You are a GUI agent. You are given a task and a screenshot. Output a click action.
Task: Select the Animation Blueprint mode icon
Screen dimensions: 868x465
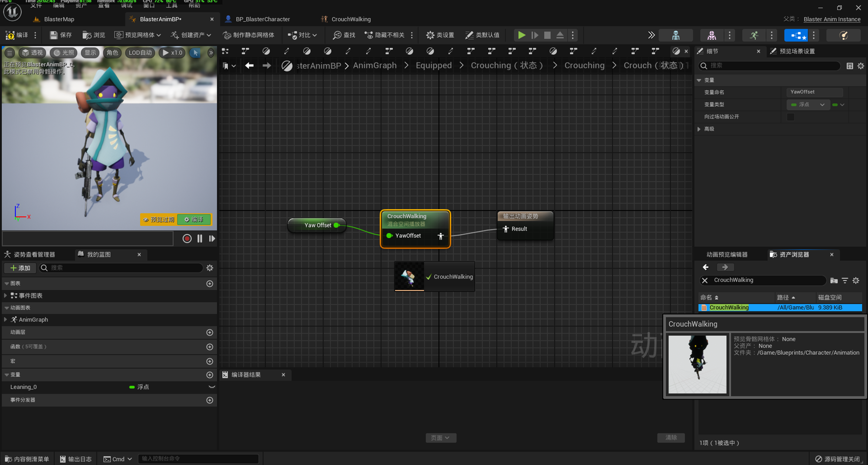pos(796,35)
